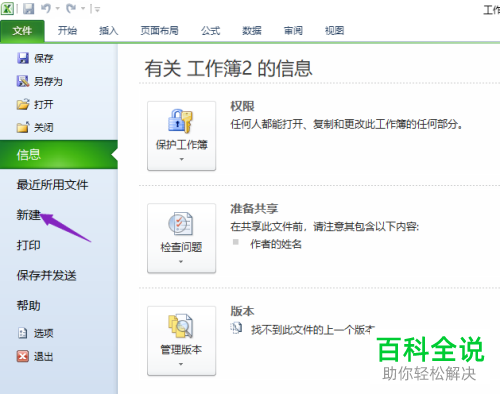The width and height of the screenshot is (500, 394).
Task: Open the Undo history dropdown arrow
Action: [57, 9]
